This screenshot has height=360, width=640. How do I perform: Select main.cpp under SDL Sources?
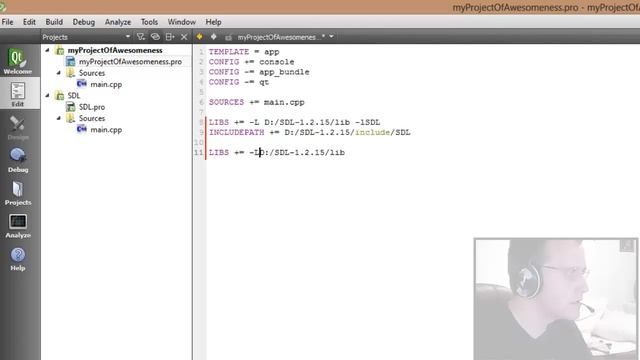click(106, 129)
